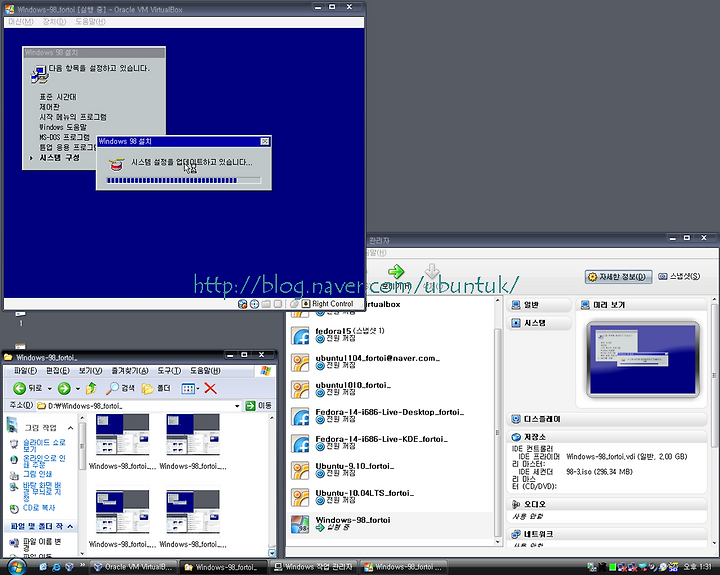Screen dimensions: 720x575
Task: Open the 네트워크 (Network) section header
Action: point(607,534)
